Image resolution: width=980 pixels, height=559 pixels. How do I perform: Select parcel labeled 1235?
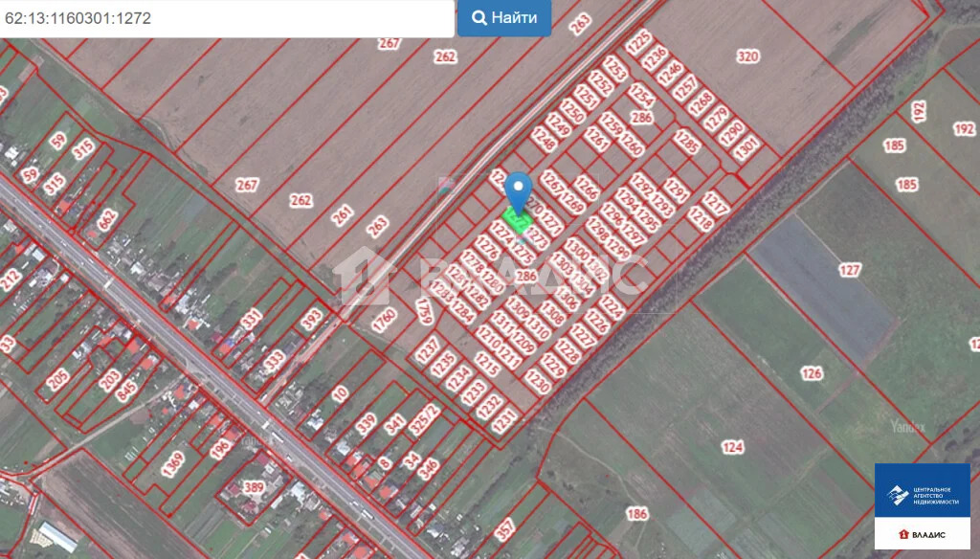[443, 364]
